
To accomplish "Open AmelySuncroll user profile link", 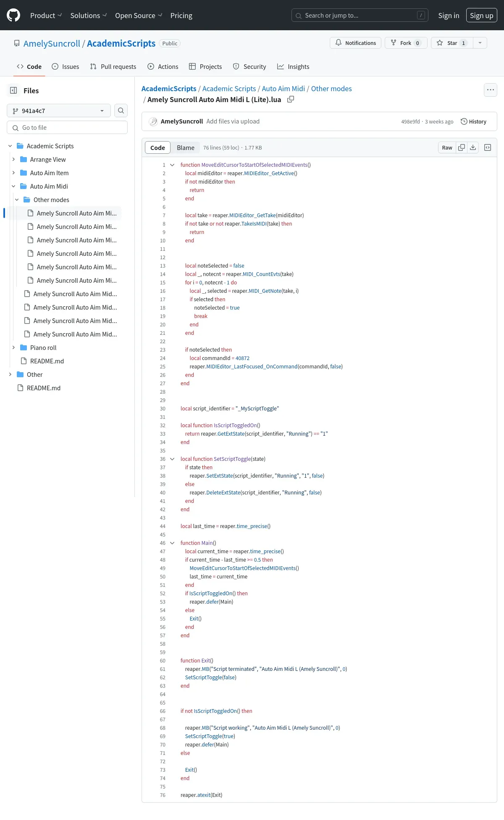I will click(x=52, y=43).
